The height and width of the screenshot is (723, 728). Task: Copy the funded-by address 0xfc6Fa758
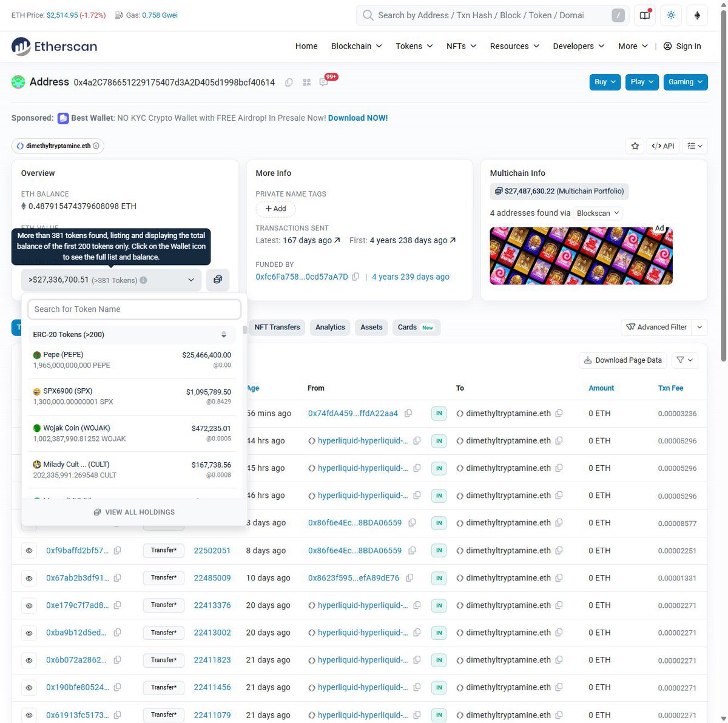tap(356, 277)
